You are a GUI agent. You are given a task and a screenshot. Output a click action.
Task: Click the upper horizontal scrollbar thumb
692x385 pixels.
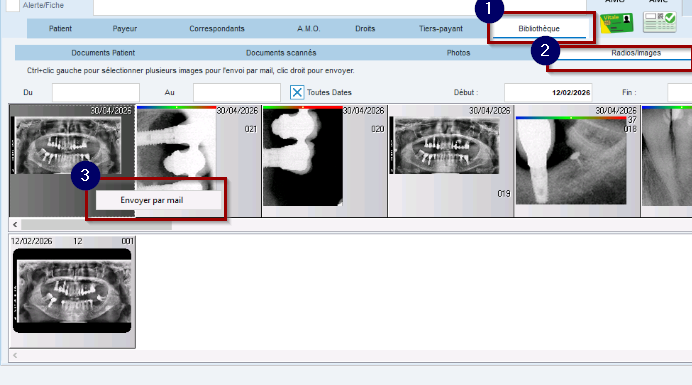(x=96, y=225)
